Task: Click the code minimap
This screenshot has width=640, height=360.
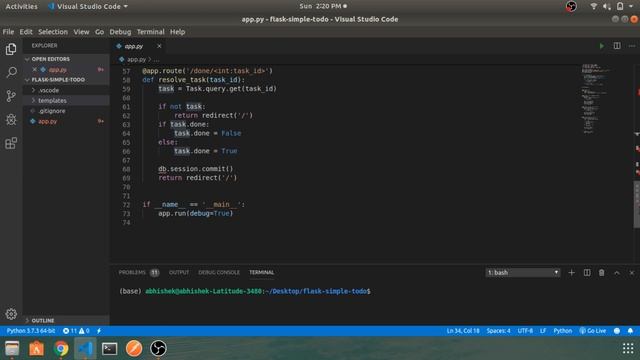Action: (595, 99)
